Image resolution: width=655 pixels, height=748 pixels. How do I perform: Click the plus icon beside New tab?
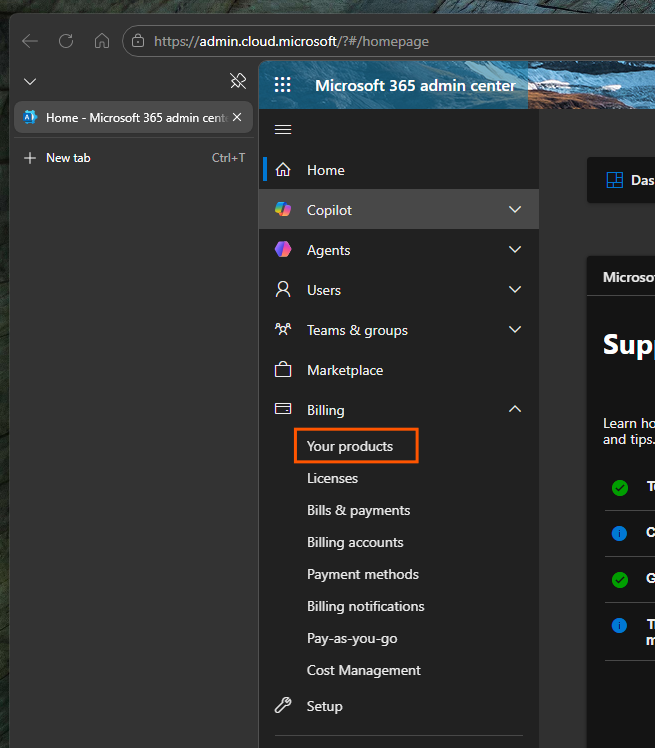pyautogui.click(x=30, y=158)
